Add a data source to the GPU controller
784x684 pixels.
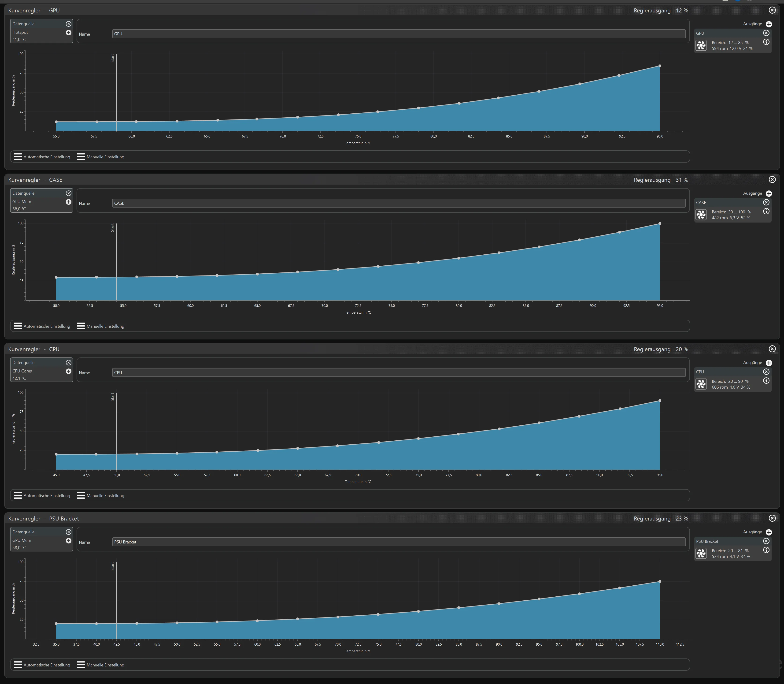click(69, 33)
